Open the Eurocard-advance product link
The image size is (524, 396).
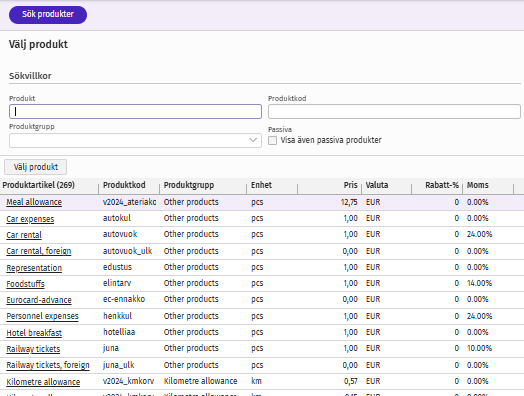coord(39,300)
